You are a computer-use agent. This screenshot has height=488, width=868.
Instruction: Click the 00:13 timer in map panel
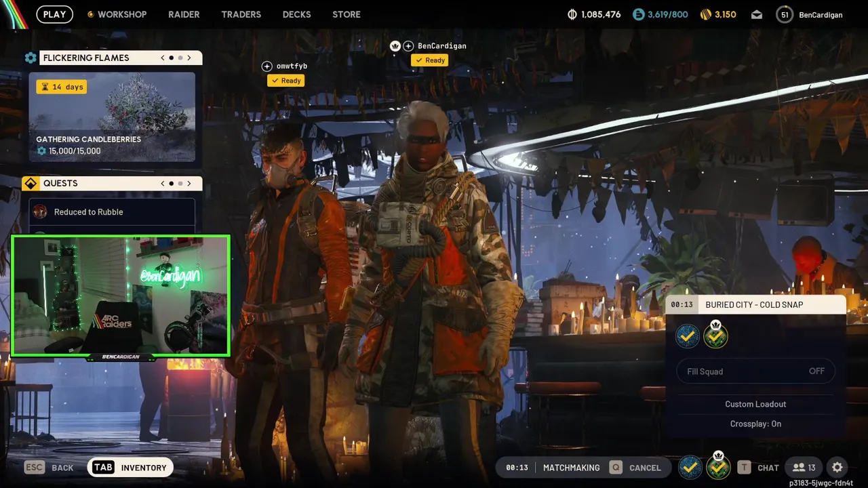click(682, 305)
